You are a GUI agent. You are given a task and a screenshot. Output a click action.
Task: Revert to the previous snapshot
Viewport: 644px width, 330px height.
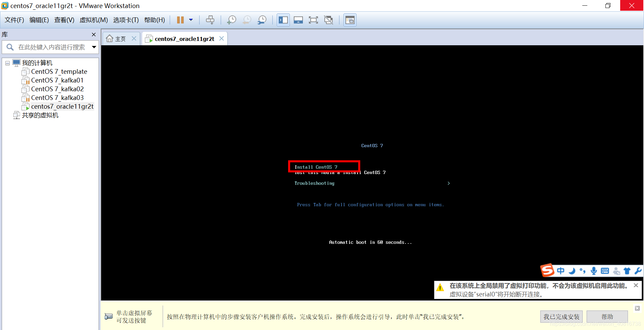247,20
